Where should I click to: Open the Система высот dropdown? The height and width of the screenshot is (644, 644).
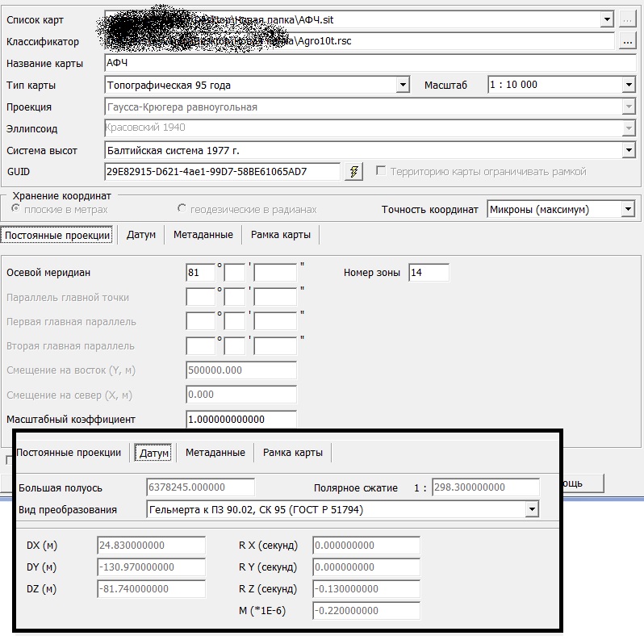(629, 150)
